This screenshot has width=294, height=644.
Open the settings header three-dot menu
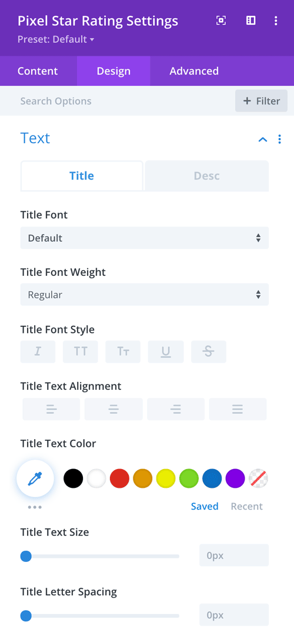[x=276, y=21]
